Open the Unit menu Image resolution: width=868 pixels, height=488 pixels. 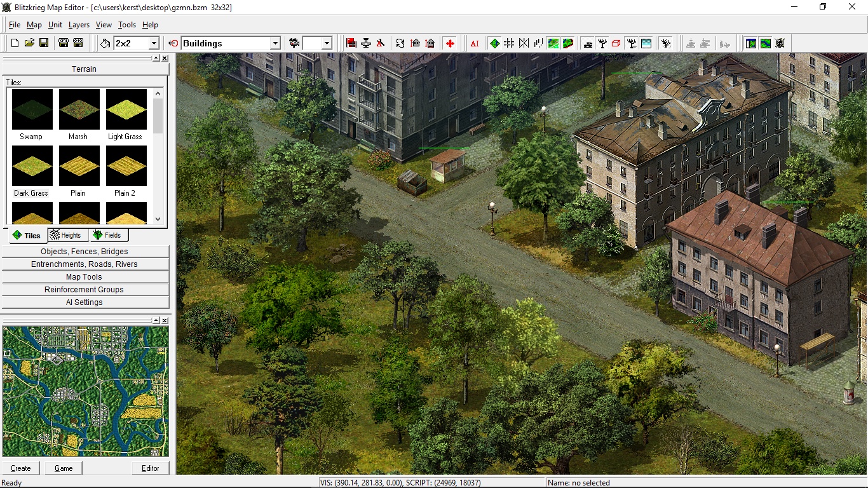click(x=55, y=25)
